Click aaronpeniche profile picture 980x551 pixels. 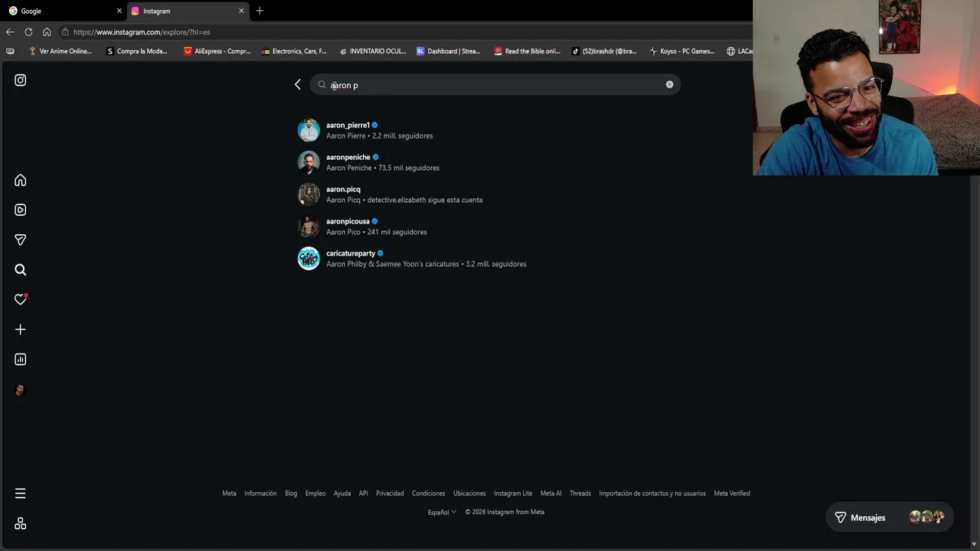(309, 162)
